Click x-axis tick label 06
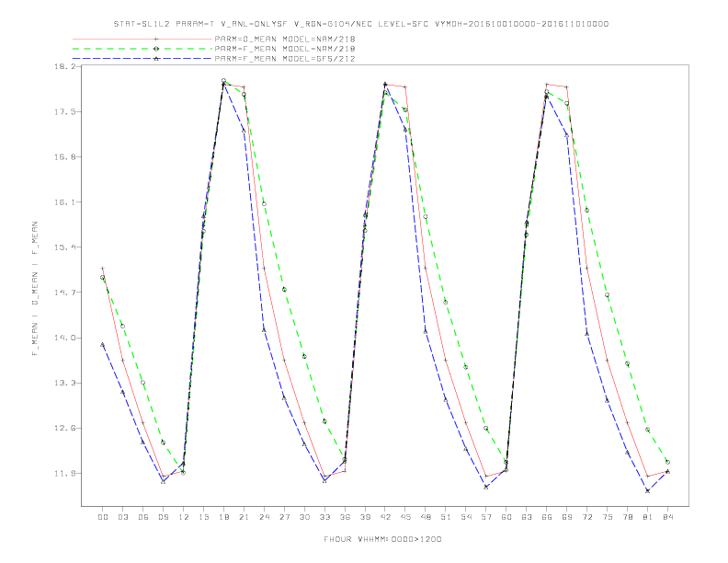The width and height of the screenshot is (728, 563). point(143,517)
